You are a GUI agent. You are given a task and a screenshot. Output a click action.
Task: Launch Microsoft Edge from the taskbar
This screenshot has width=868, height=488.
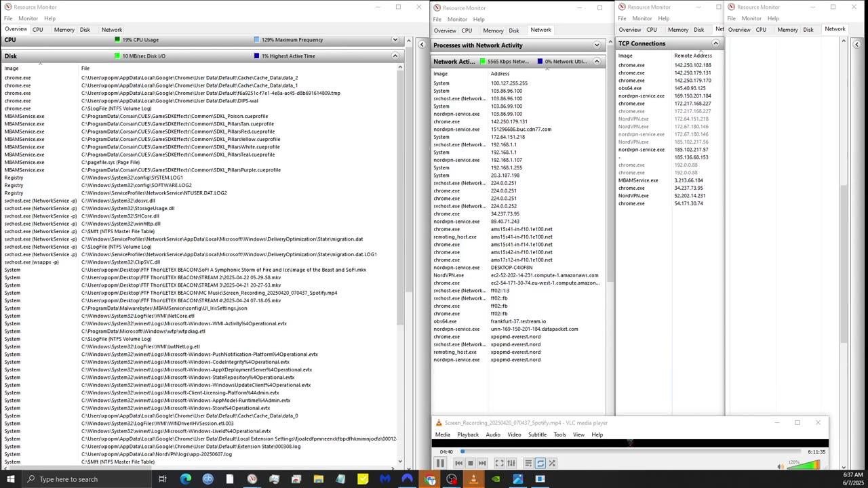tap(185, 479)
